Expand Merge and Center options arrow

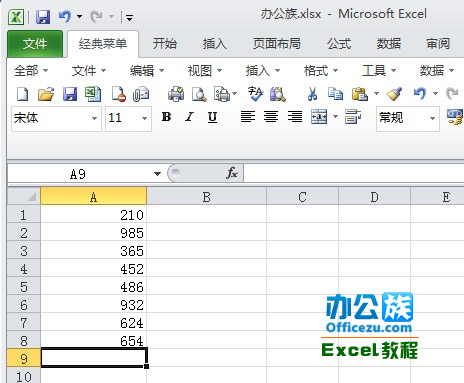point(335,117)
